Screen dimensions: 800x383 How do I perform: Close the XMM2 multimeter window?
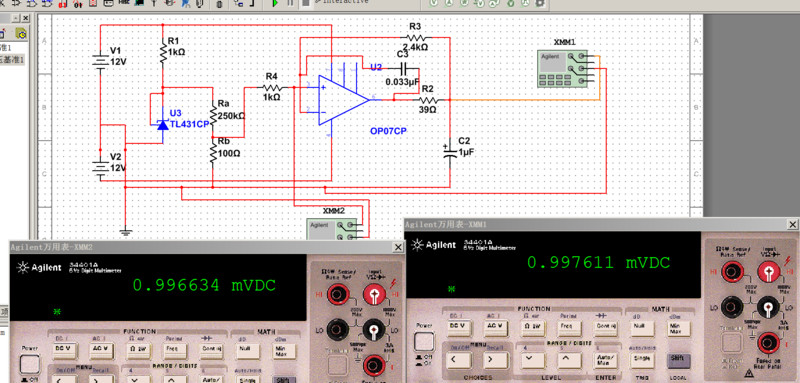tap(398, 247)
